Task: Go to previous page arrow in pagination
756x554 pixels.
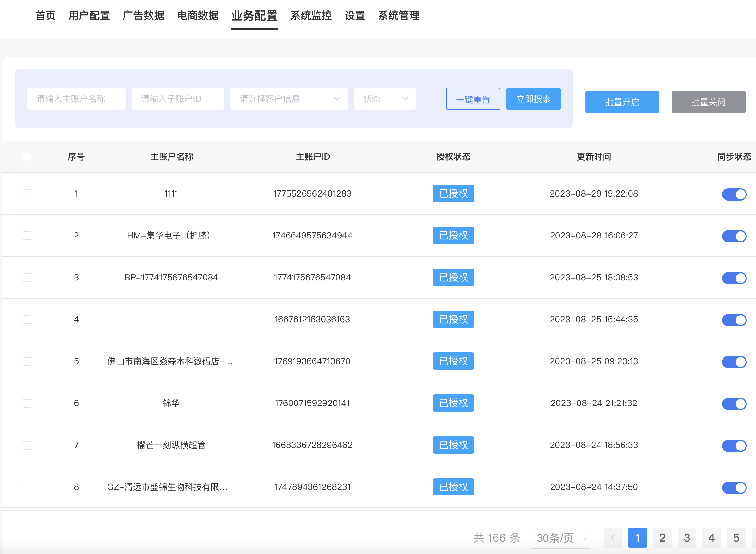Action: [x=613, y=538]
